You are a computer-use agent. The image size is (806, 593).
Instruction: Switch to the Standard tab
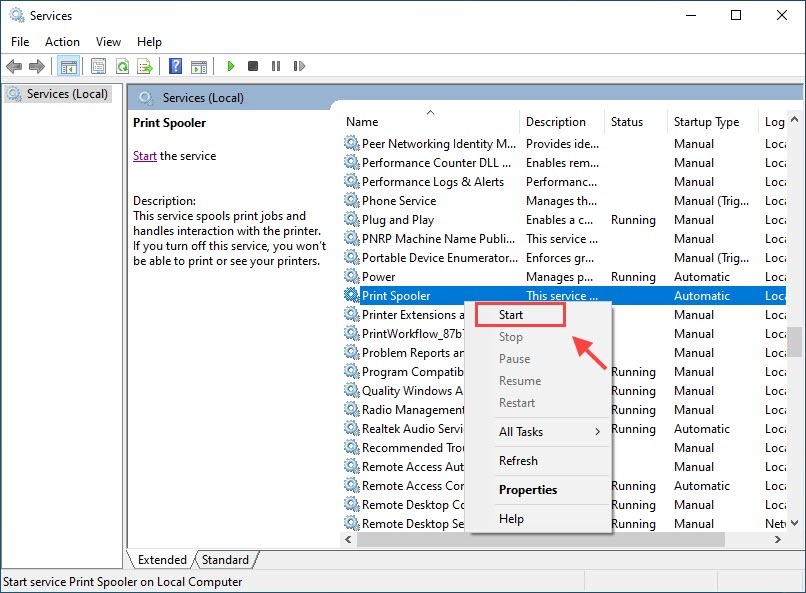(x=226, y=560)
